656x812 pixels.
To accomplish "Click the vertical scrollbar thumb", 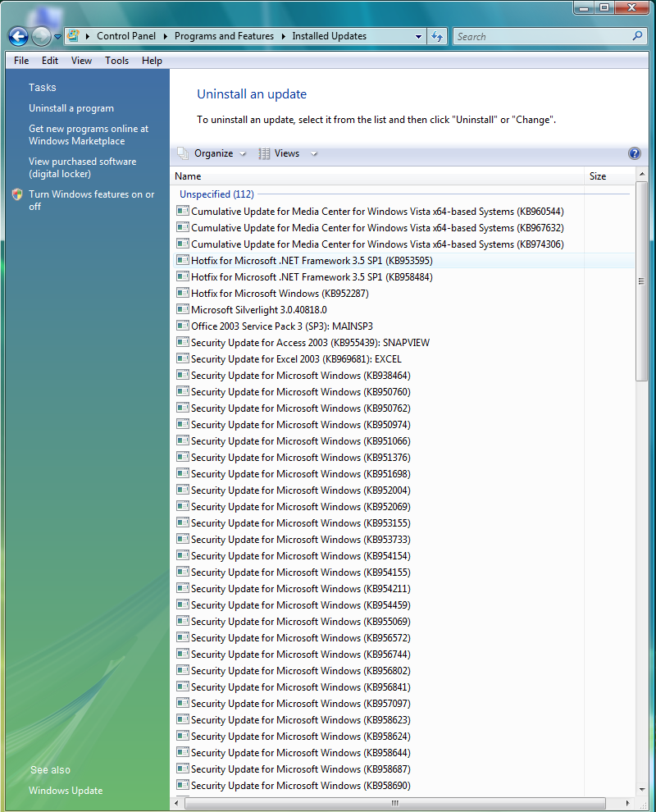I will tap(641, 281).
